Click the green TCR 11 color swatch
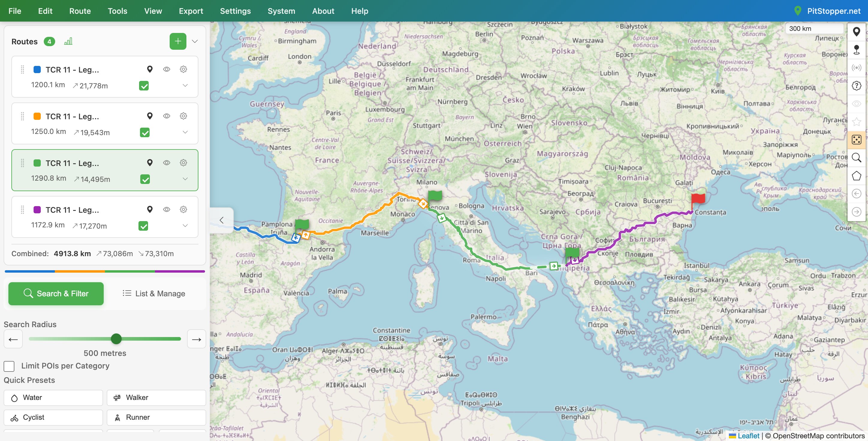 point(37,163)
